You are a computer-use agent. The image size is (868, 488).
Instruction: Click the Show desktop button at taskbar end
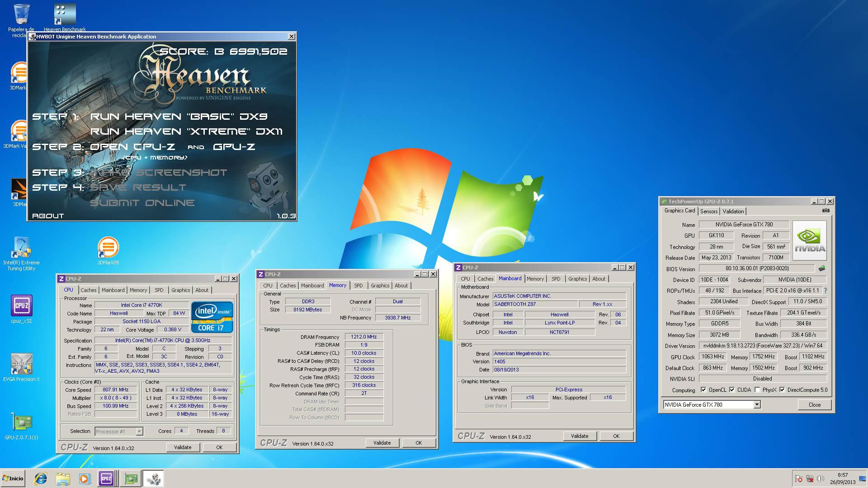862,479
